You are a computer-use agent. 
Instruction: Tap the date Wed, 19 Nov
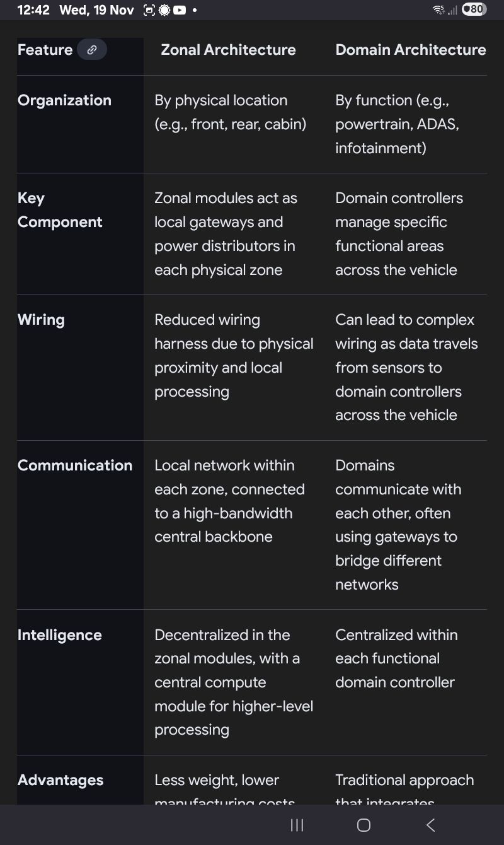click(x=96, y=10)
